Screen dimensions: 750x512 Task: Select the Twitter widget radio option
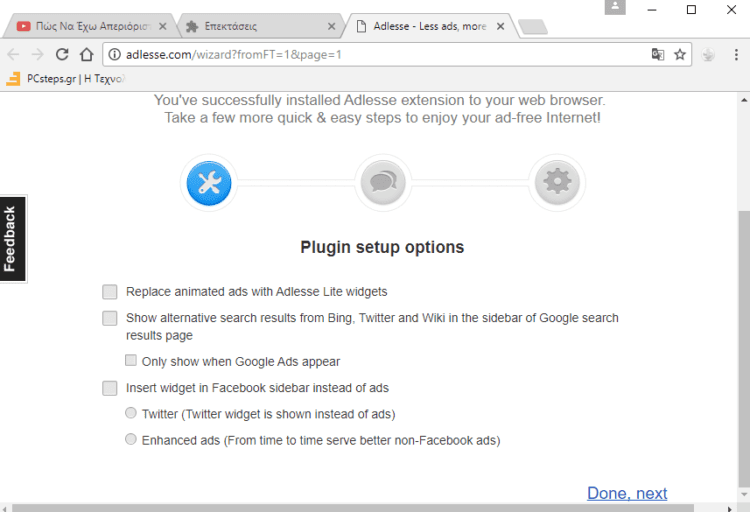pyautogui.click(x=131, y=412)
